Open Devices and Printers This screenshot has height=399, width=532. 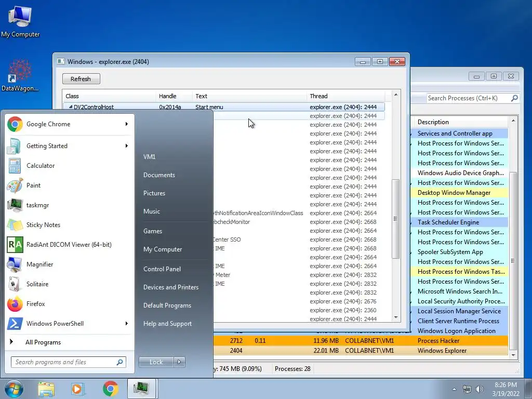click(x=171, y=287)
